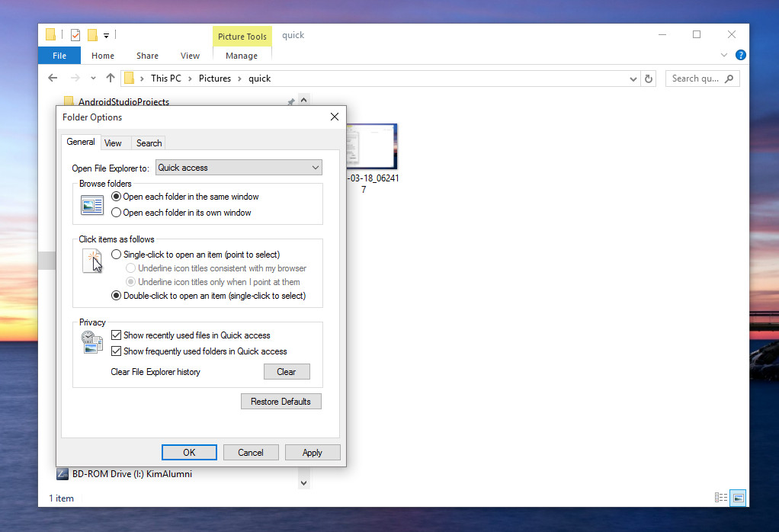Click quick in the address path
Image resolution: width=779 pixels, height=532 pixels.
point(259,79)
